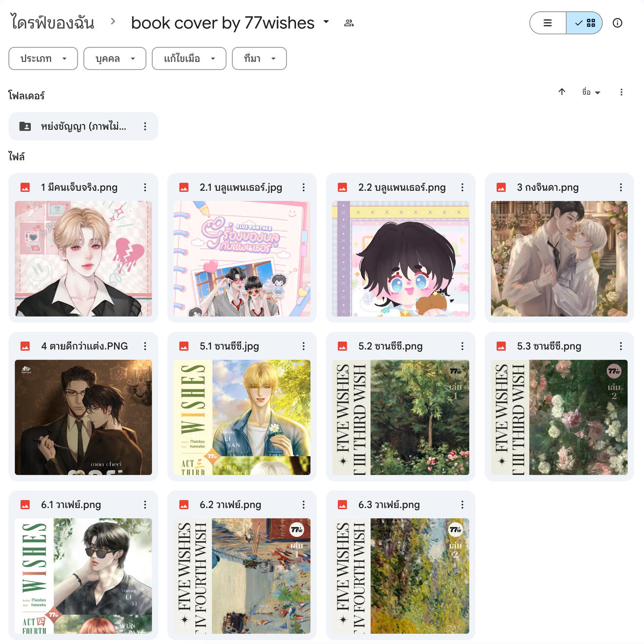Open more options for 5.3 ซานชีซี.png
The width and height of the screenshot is (644, 644).
[x=621, y=346]
